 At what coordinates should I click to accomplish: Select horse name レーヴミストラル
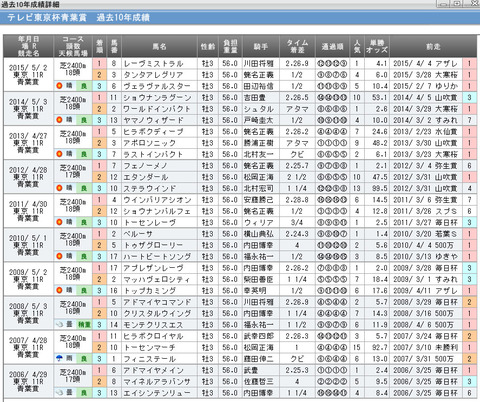(154, 64)
